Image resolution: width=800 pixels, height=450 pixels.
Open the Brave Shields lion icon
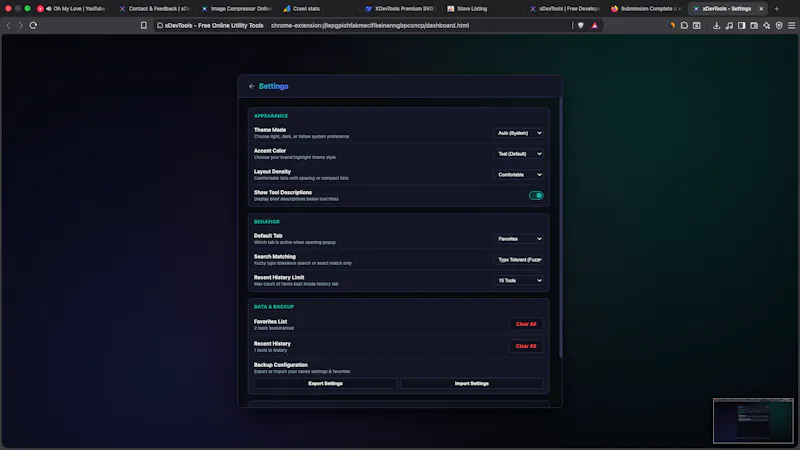(581, 25)
